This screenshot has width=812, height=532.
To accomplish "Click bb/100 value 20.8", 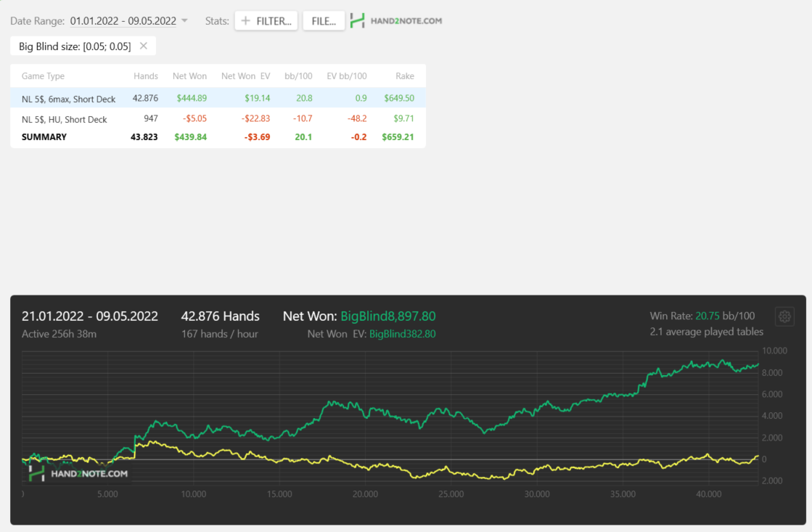I will pyautogui.click(x=304, y=98).
